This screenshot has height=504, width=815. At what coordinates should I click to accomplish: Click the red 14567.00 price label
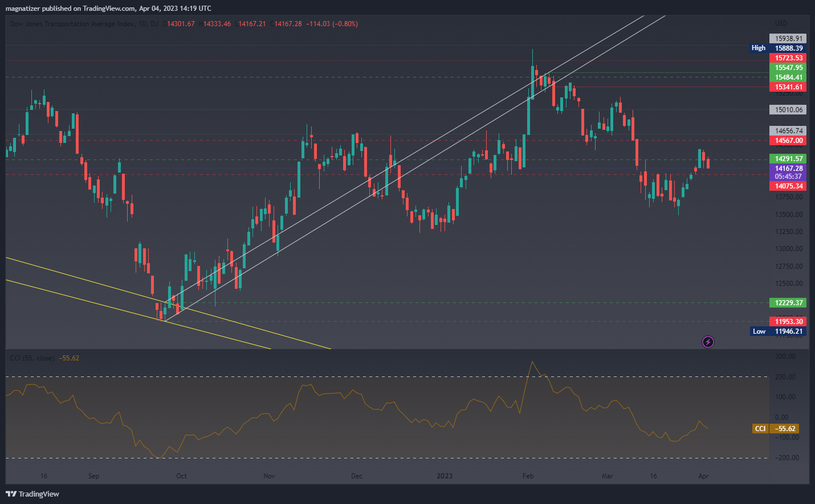pyautogui.click(x=788, y=141)
